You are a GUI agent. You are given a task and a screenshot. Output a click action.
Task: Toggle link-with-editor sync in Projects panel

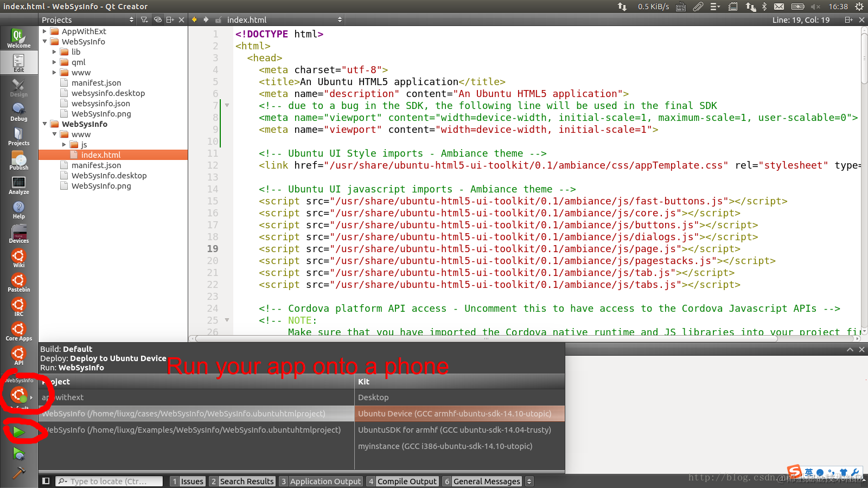157,20
